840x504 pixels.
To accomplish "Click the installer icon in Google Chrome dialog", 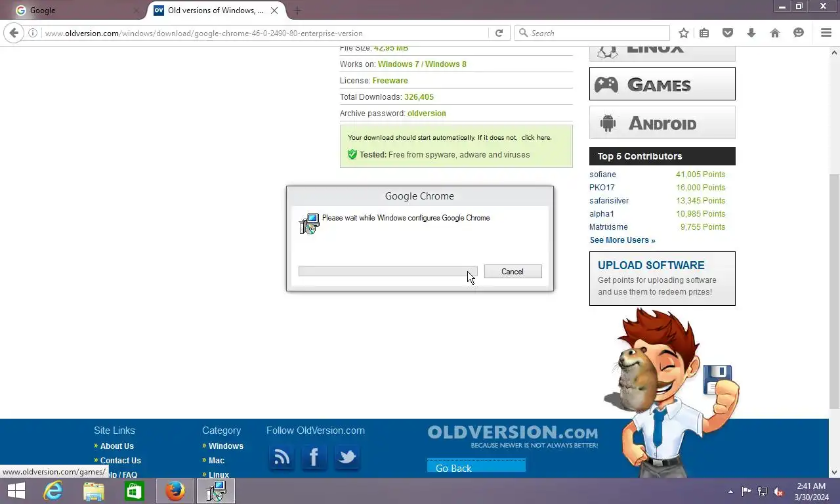I will (309, 224).
